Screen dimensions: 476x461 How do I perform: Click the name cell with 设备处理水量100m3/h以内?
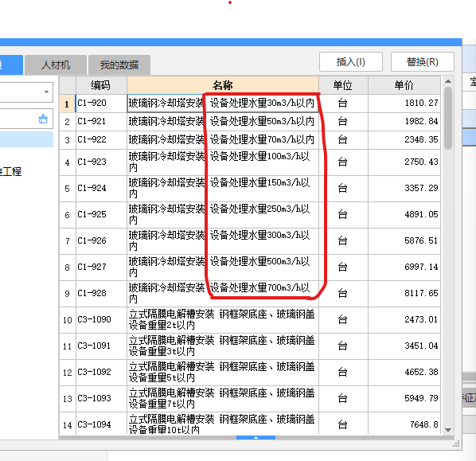point(223,162)
